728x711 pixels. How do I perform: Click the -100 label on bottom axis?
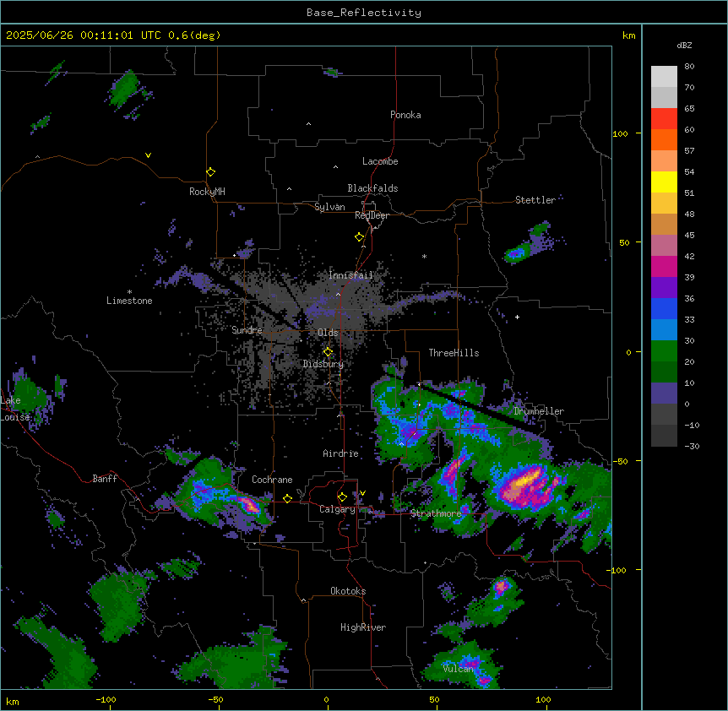[106, 699]
